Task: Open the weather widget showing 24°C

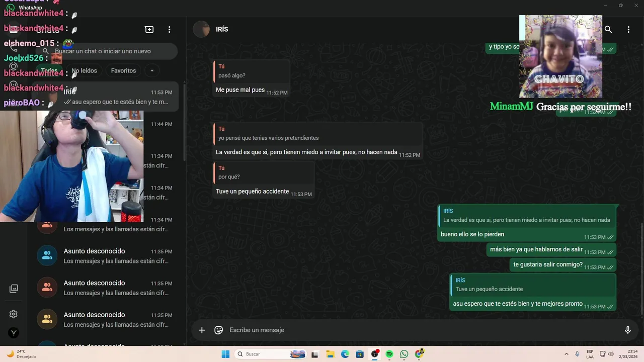Action: (x=21, y=354)
